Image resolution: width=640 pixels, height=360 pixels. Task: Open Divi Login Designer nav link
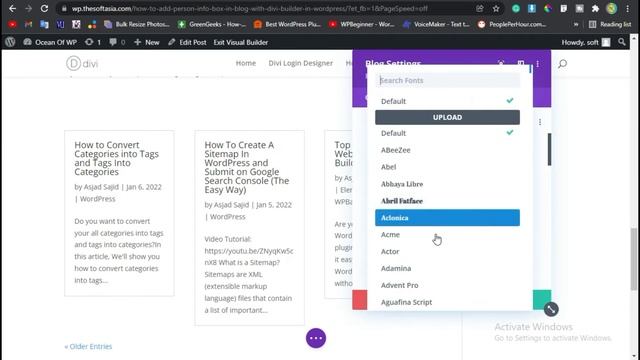300,63
